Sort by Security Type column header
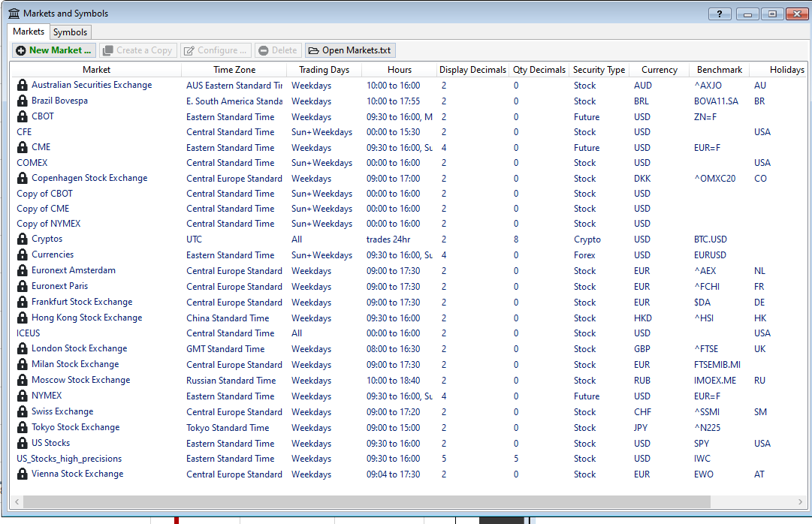Screen dimensions: 812x524 point(599,69)
